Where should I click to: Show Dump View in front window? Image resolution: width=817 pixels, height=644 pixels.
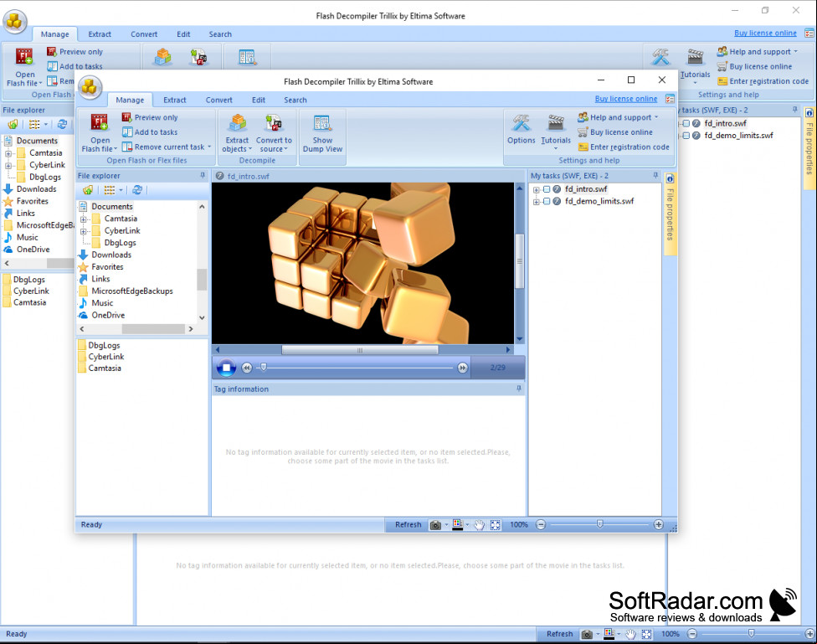click(x=322, y=133)
